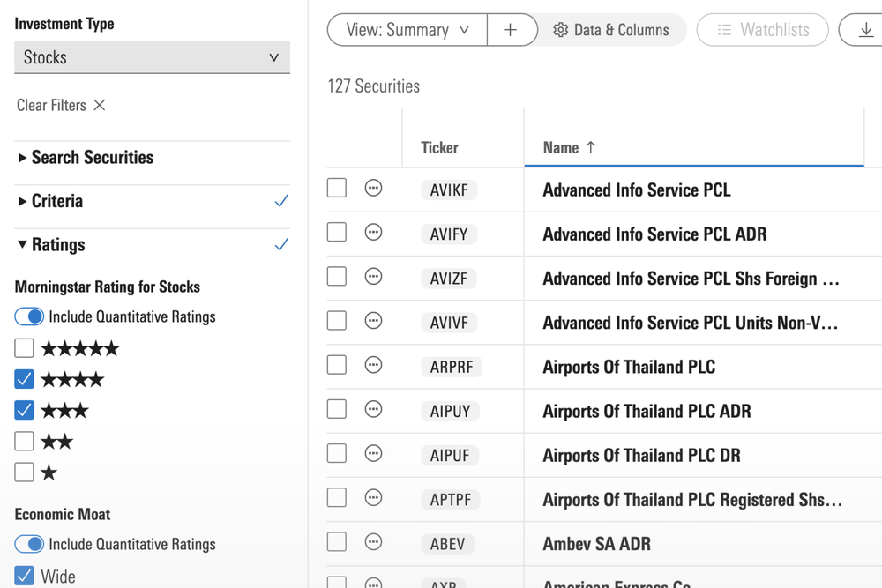Screen dimensions: 882x588
Task: Open Data & Columns settings
Action: (611, 30)
